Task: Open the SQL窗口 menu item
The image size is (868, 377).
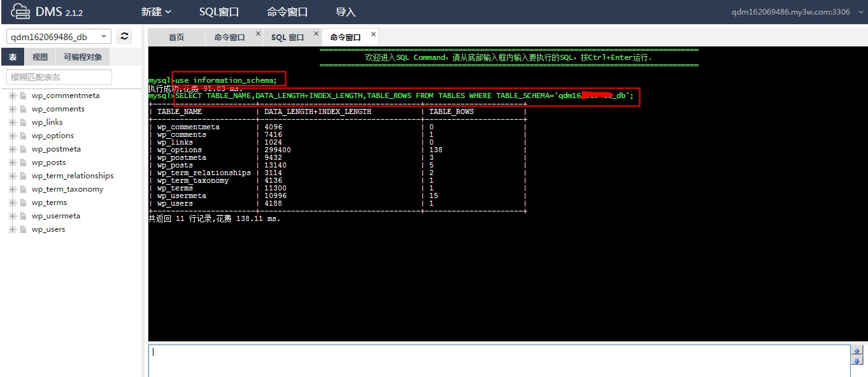Action: coord(218,12)
